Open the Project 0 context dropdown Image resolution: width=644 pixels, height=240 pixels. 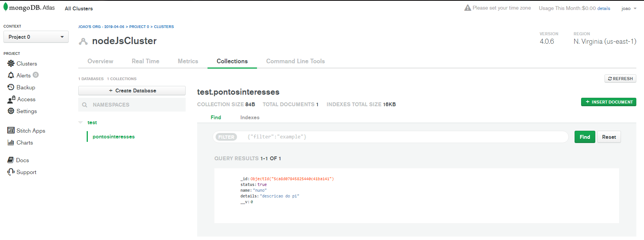tap(36, 37)
